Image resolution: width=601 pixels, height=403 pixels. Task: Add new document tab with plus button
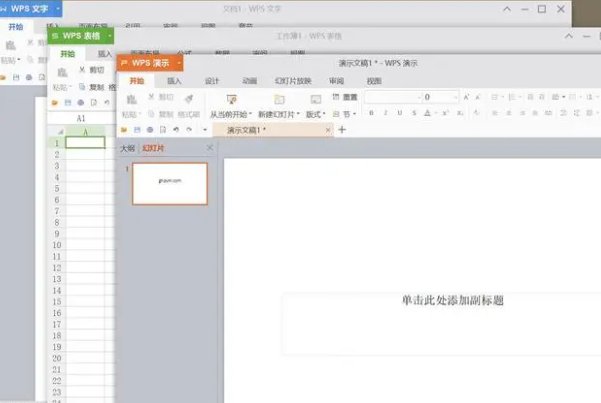tap(342, 130)
